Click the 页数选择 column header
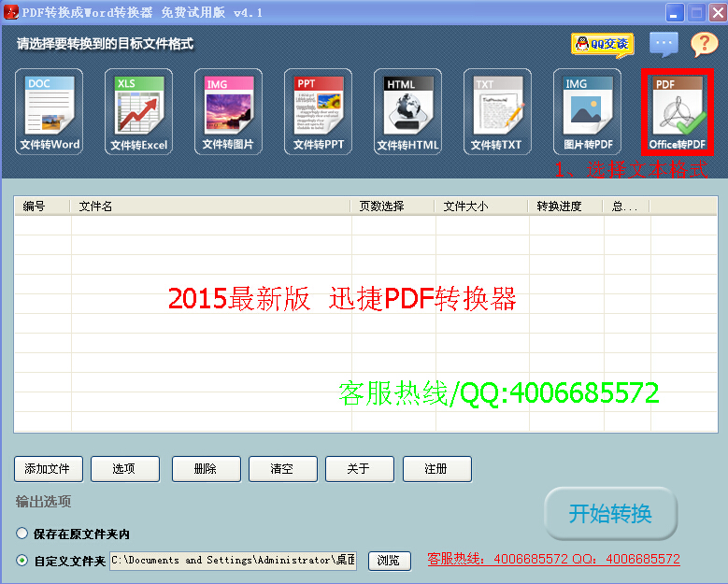728x584 pixels. [x=393, y=207]
